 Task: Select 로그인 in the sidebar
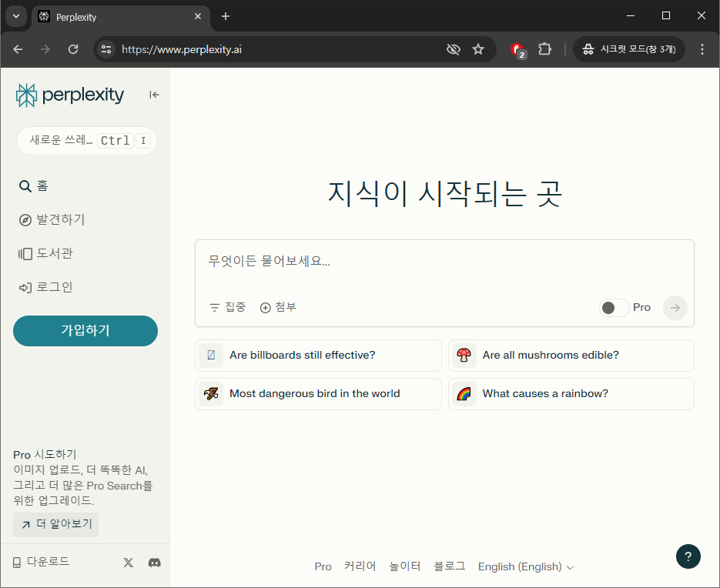[45, 287]
